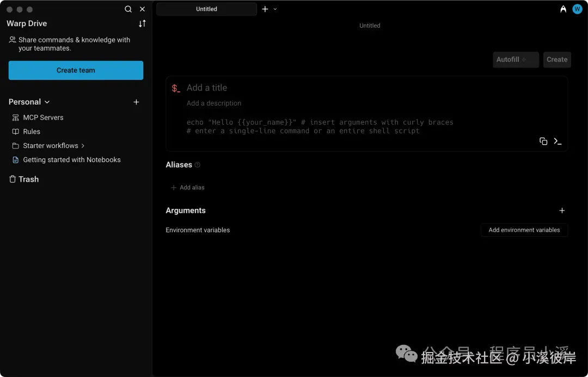Screen dimensions: 588x377
Task: Open the user avatar W menu
Action: [577, 9]
